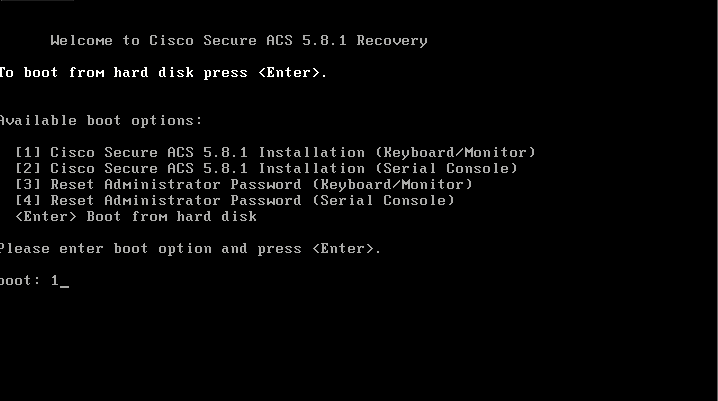Click the [3] bracket number
This screenshot has height=401, width=718.
28,184
